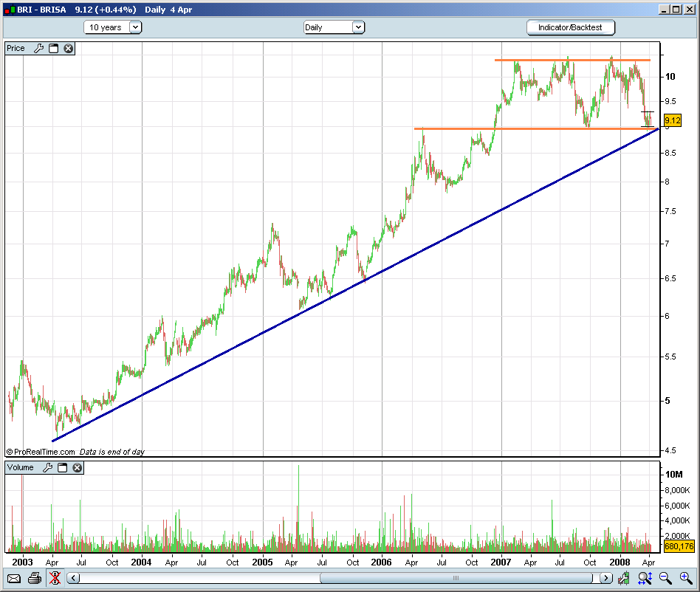
Task: Zoom in on the chart
Action: (686, 578)
